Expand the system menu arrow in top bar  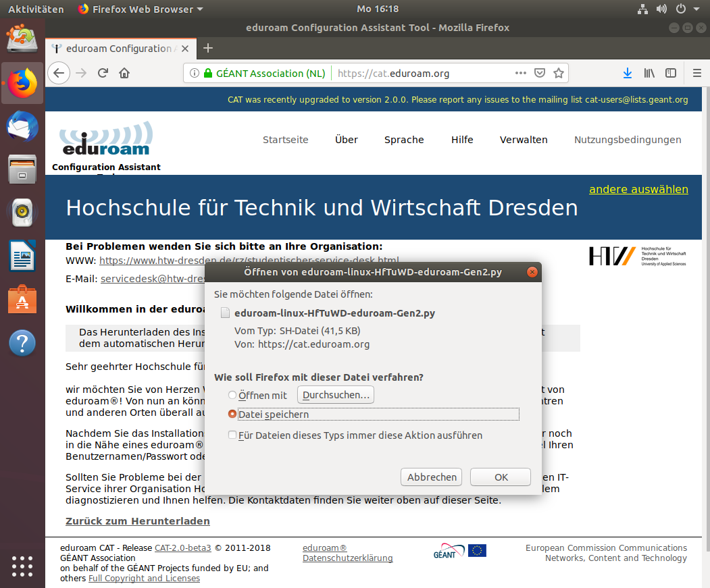[x=696, y=9]
